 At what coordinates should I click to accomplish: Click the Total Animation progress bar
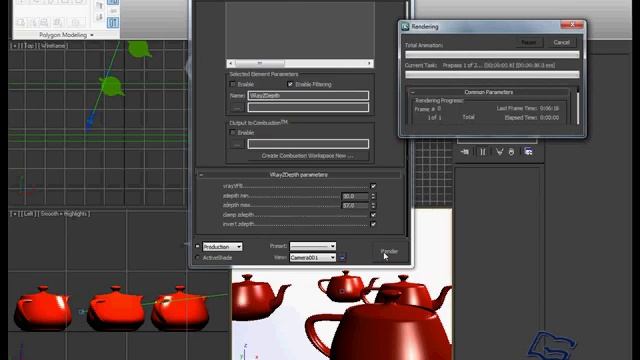pyautogui.click(x=492, y=54)
